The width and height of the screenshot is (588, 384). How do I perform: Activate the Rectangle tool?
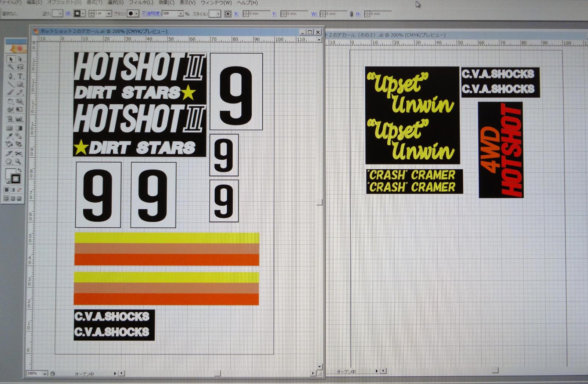[x=20, y=84]
